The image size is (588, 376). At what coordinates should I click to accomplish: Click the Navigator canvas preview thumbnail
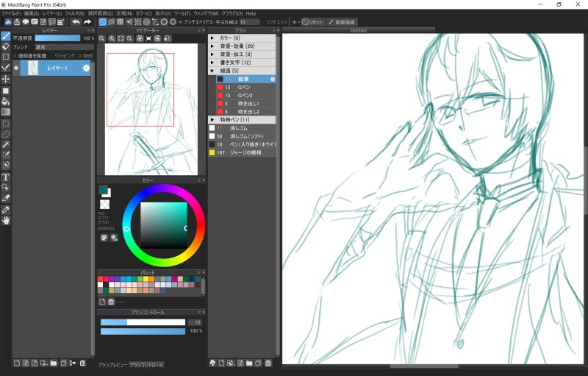pos(151,109)
